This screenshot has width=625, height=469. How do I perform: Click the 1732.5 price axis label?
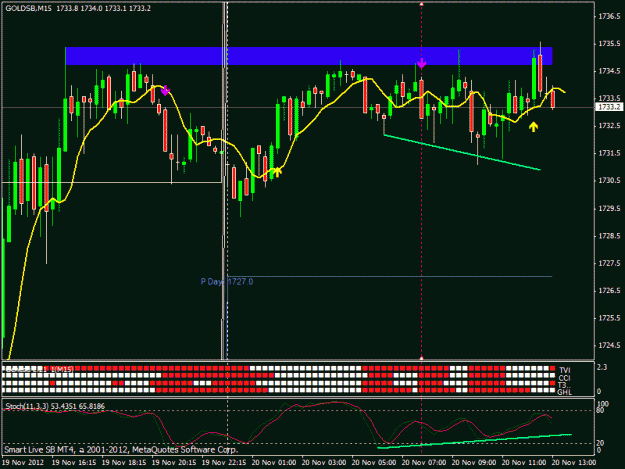[609, 126]
